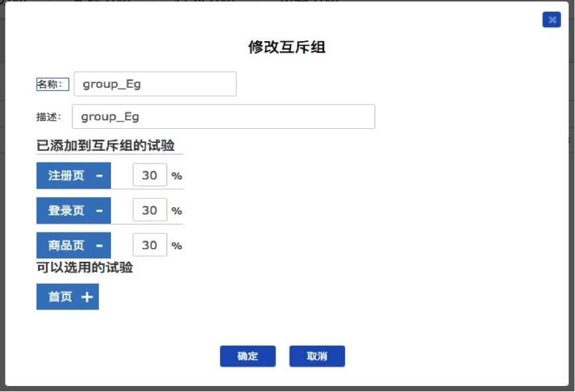Image resolution: width=575 pixels, height=392 pixels.
Task: Confirm changes with the 确定 button
Action: click(x=248, y=356)
